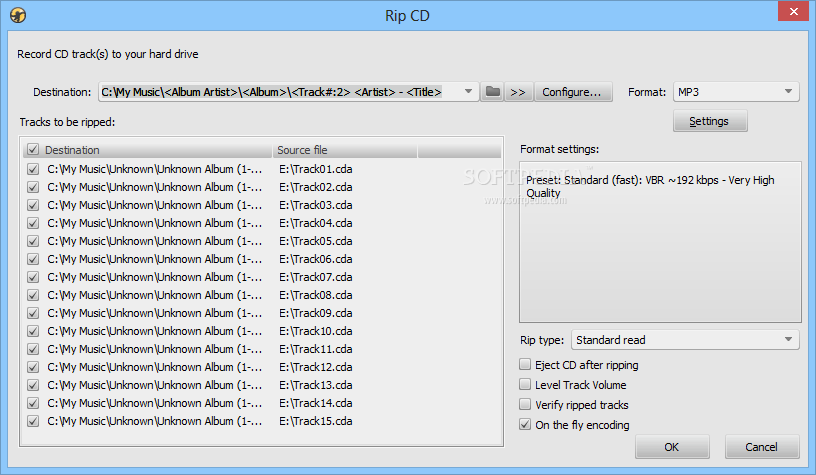Image resolution: width=816 pixels, height=475 pixels.
Task: Select E:\Track10.cda source file text
Action: 316,331
